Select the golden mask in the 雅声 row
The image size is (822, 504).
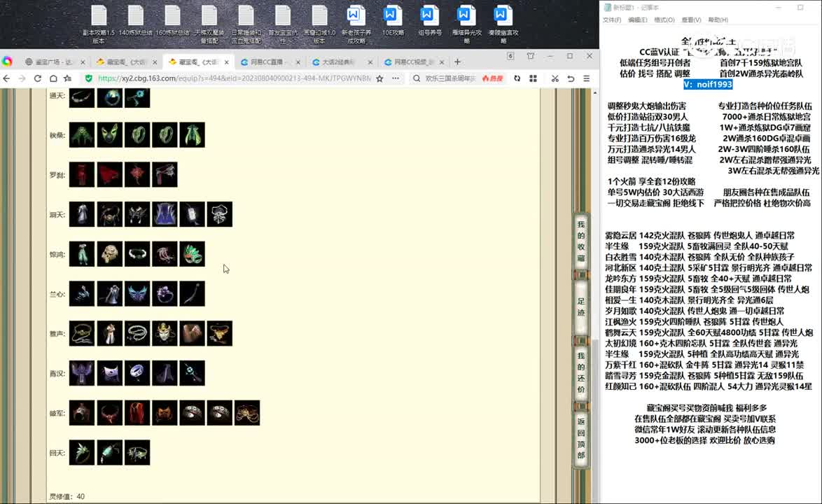[165, 333]
